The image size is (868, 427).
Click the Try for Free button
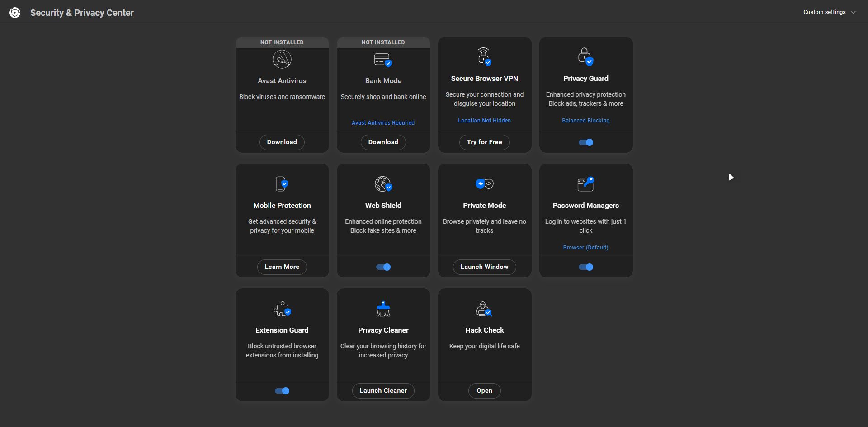485,142
